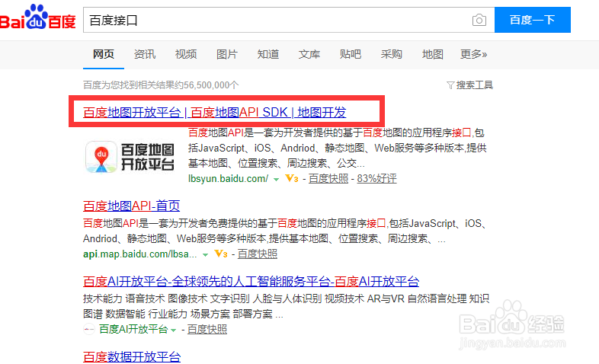The height and width of the screenshot is (364, 599).
Task: Click description text starting 技术能力 语音技术
Action: (x=286, y=306)
